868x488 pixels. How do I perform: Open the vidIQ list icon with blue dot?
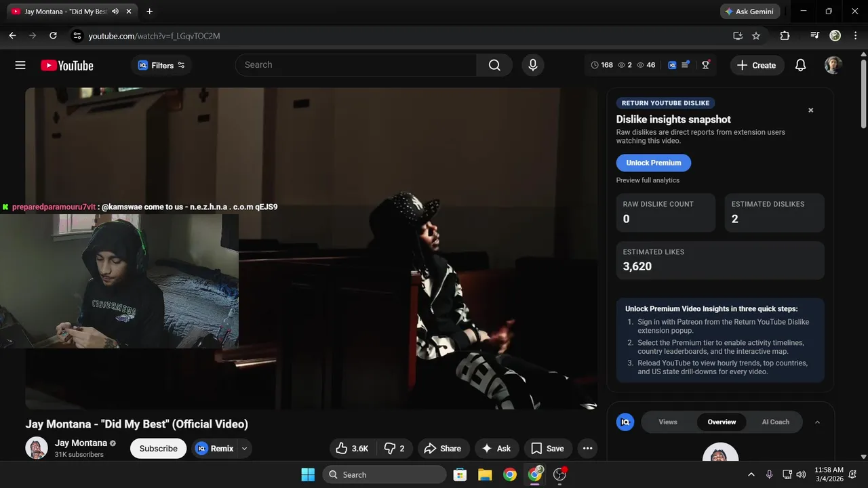686,65
